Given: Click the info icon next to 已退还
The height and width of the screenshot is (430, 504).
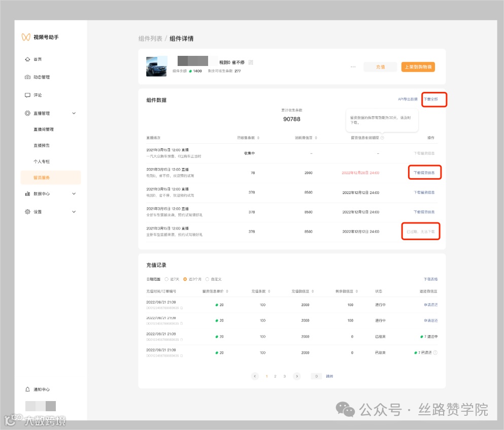Looking at the screenshot, I should tap(435, 353).
